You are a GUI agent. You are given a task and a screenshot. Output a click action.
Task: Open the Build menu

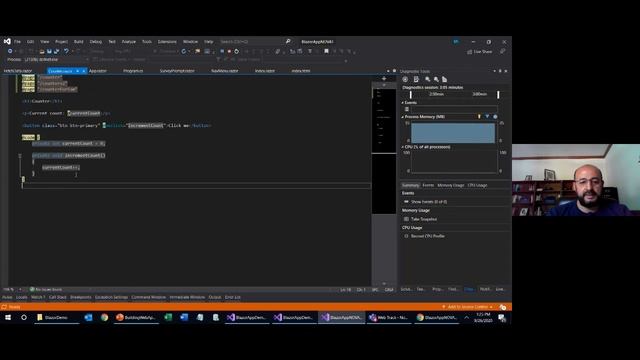pyautogui.click(x=78, y=42)
